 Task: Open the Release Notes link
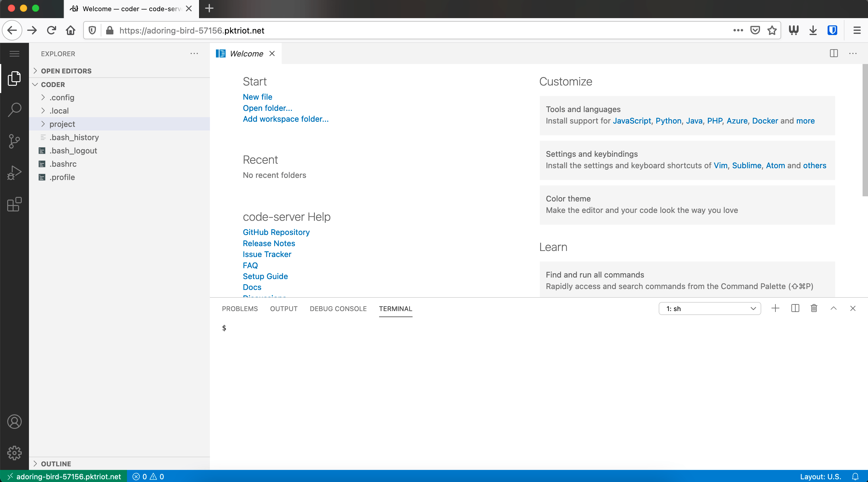268,243
